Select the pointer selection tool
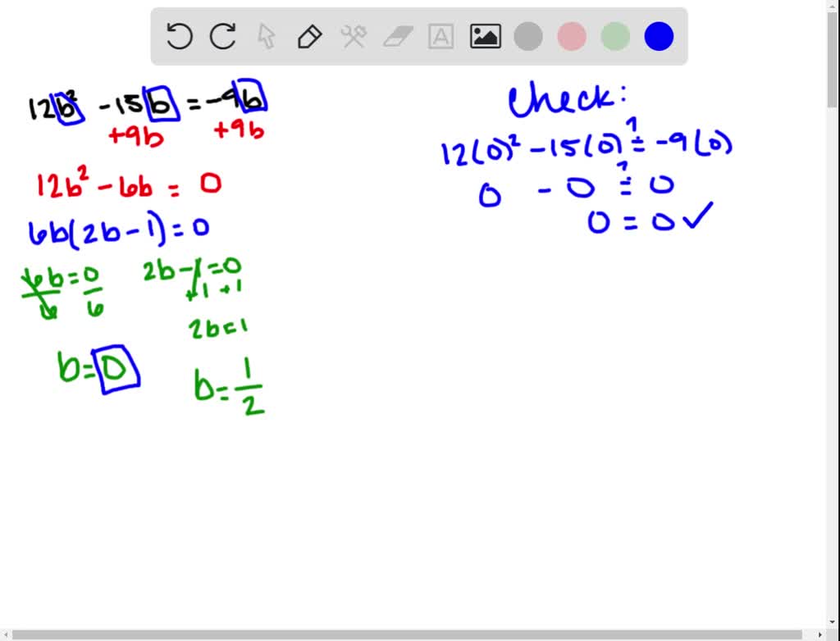 point(267,36)
